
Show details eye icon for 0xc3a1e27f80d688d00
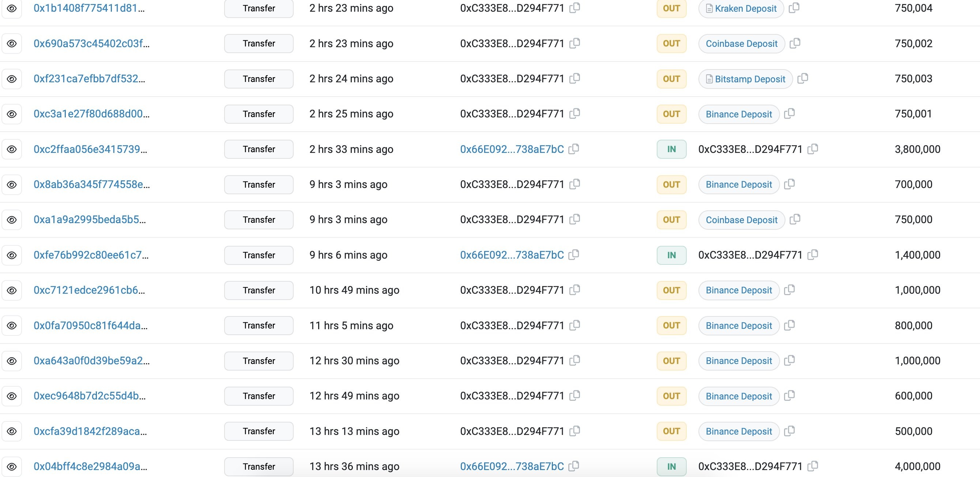point(12,114)
